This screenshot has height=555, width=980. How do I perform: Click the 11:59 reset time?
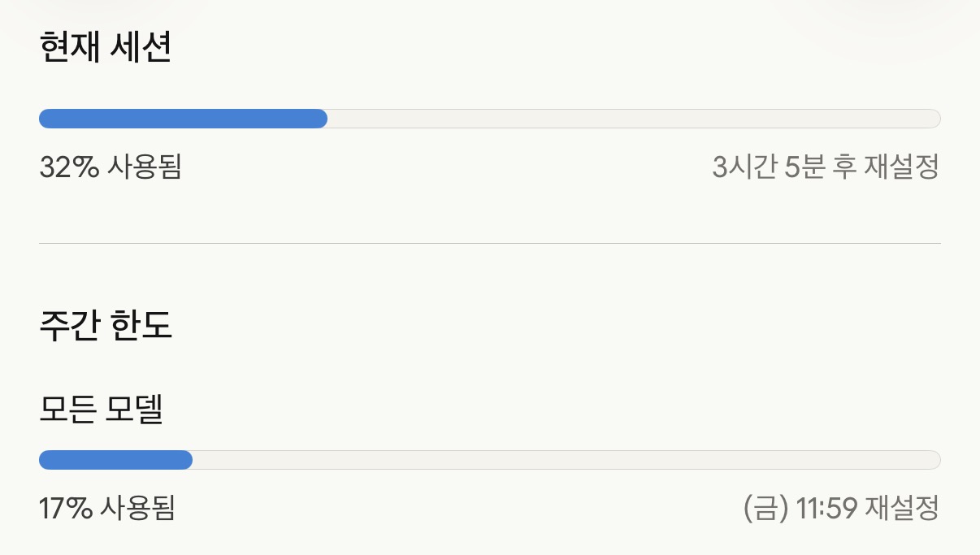(826, 509)
